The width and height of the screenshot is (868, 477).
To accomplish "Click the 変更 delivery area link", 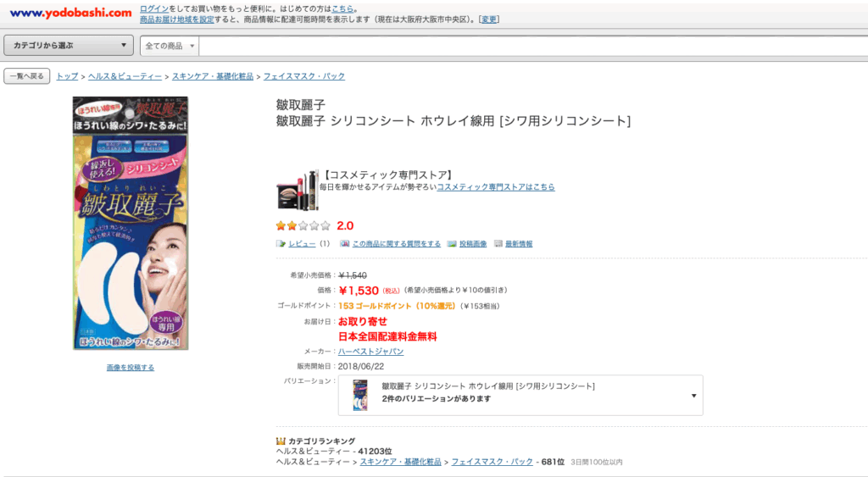I will click(x=489, y=19).
